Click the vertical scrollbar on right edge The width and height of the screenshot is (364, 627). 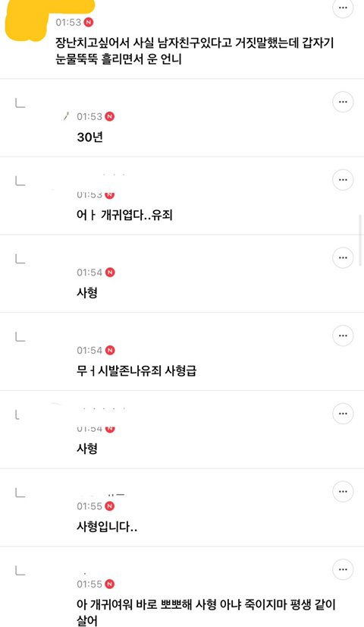click(x=360, y=235)
